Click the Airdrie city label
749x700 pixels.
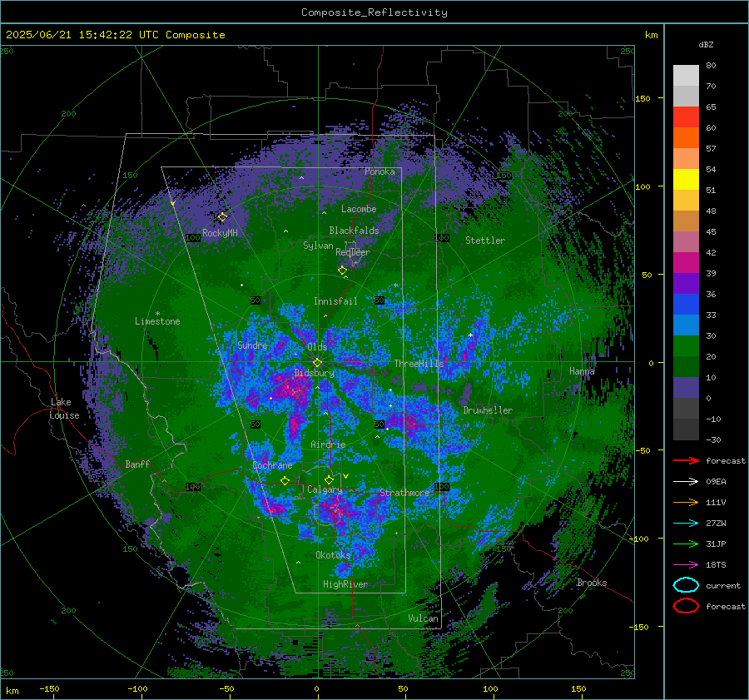(x=328, y=444)
